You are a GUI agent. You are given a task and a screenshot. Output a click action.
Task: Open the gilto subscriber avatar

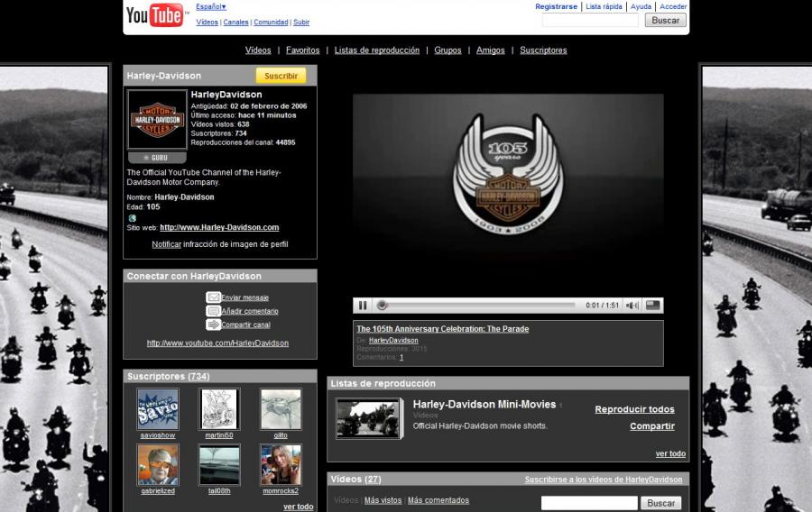[281, 409]
